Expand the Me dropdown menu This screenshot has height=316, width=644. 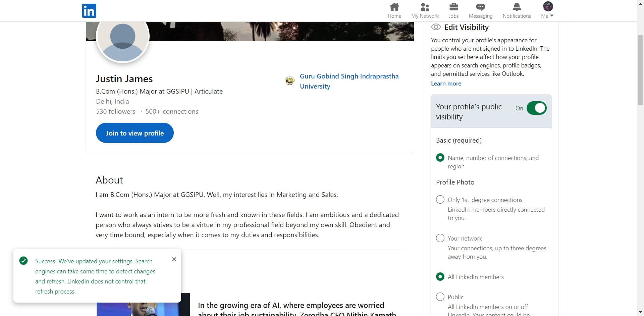(547, 15)
